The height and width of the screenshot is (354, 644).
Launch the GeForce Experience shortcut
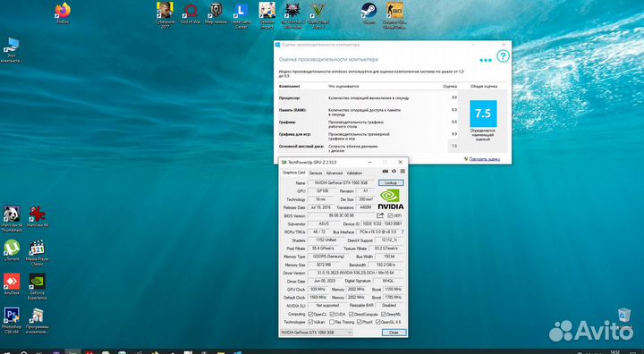38,286
